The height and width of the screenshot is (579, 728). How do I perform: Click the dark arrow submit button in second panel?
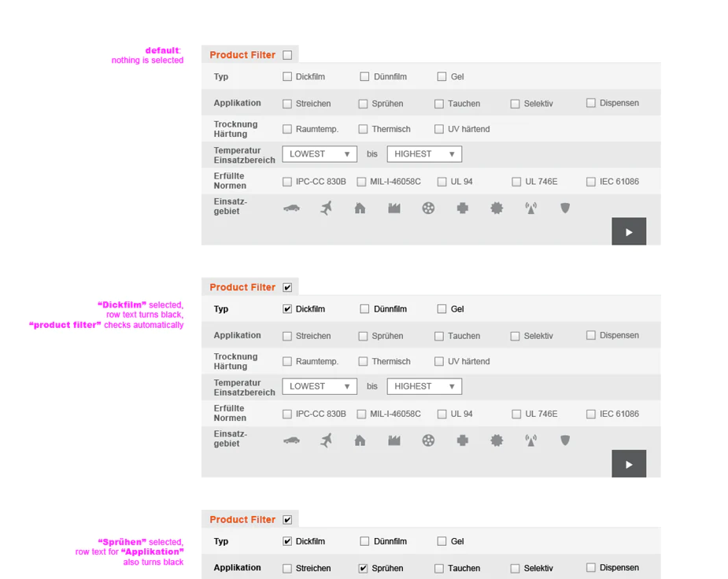[x=629, y=464]
